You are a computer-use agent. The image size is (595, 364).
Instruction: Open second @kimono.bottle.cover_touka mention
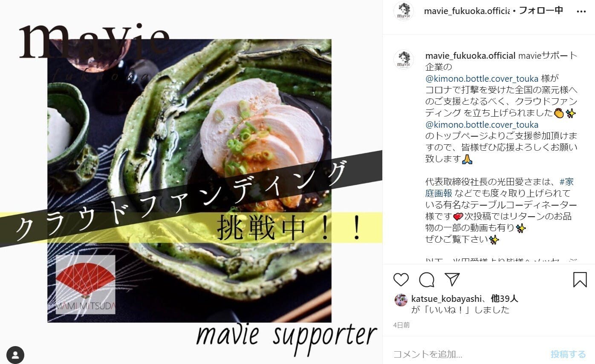482,125
